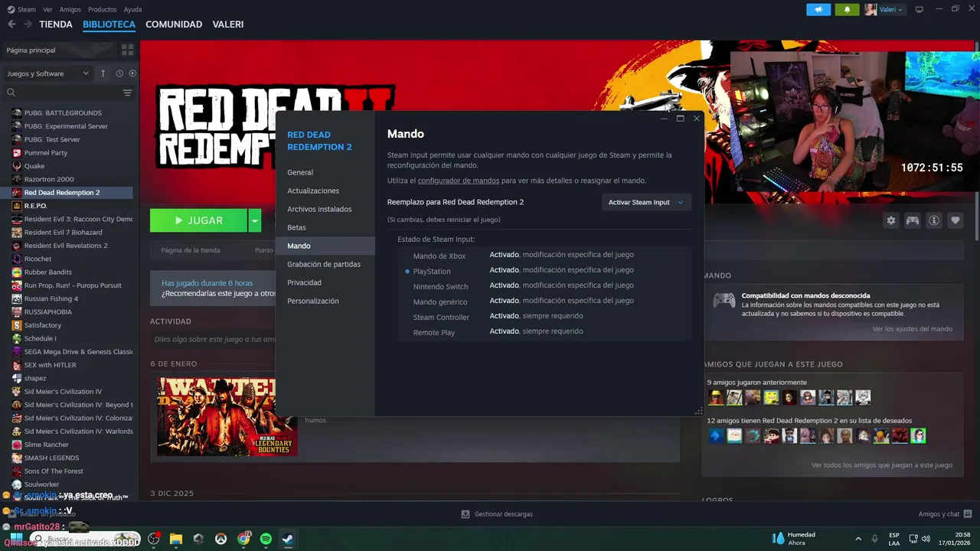Click Nintendo Switch row
The image size is (980, 551).
click(x=544, y=285)
